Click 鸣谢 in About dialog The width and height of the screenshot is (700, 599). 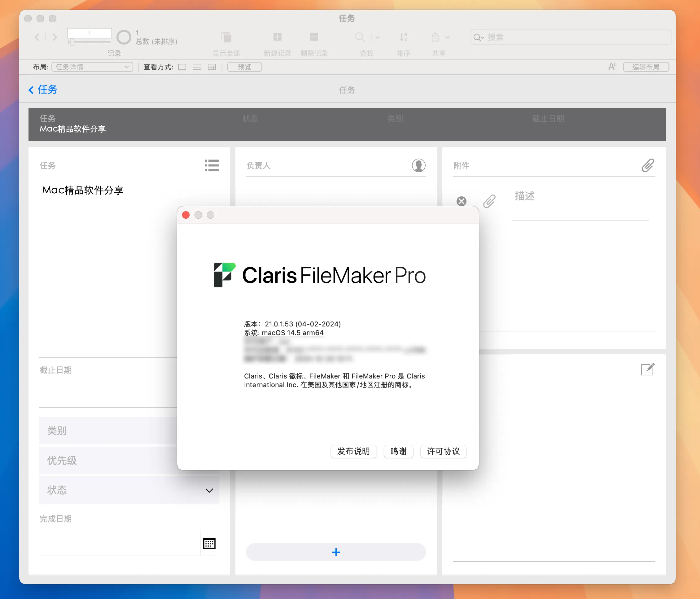click(x=398, y=451)
